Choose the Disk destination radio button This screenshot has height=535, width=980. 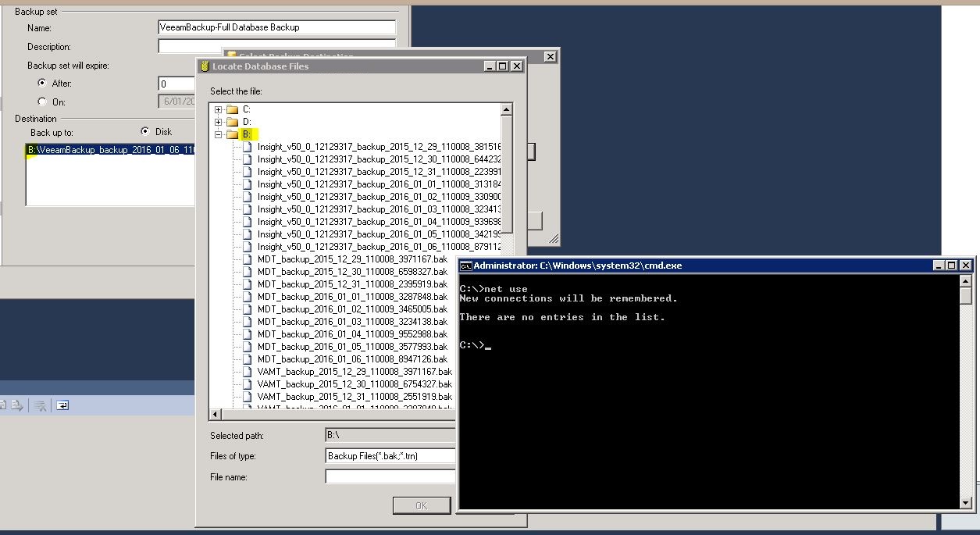click(144, 131)
